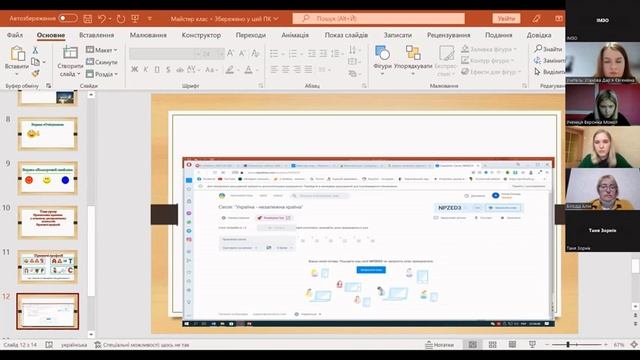Click the align text left icon
Screen dimensions: 640x360
click(x=274, y=70)
